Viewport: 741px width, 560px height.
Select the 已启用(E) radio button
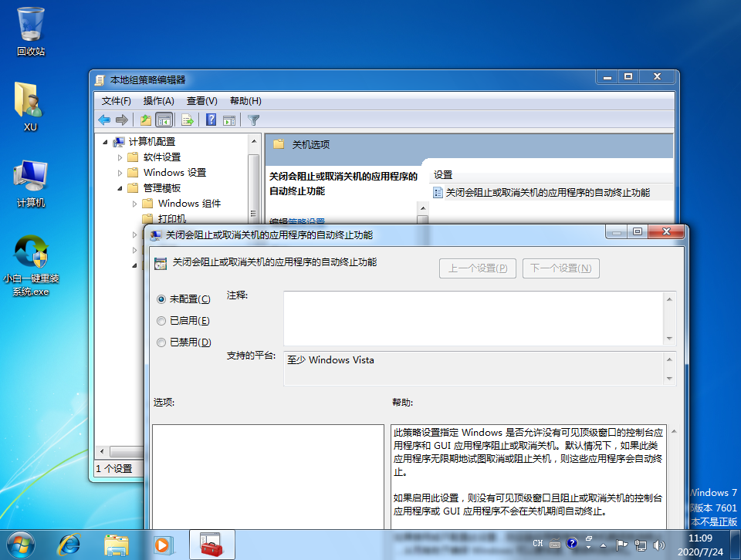[161, 321]
